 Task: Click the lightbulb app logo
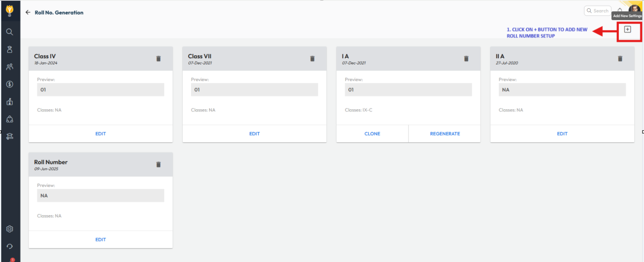point(10,10)
